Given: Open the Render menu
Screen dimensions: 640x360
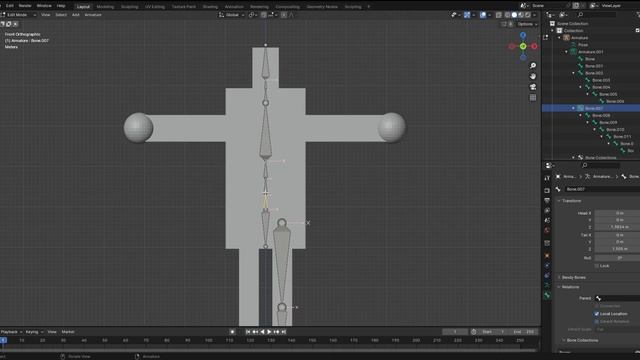Looking at the screenshot, I should tap(25, 6).
